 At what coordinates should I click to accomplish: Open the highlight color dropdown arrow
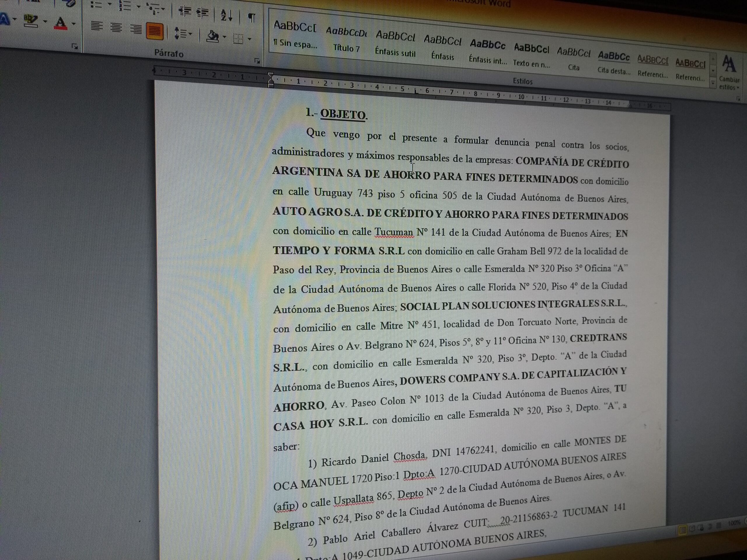point(45,22)
